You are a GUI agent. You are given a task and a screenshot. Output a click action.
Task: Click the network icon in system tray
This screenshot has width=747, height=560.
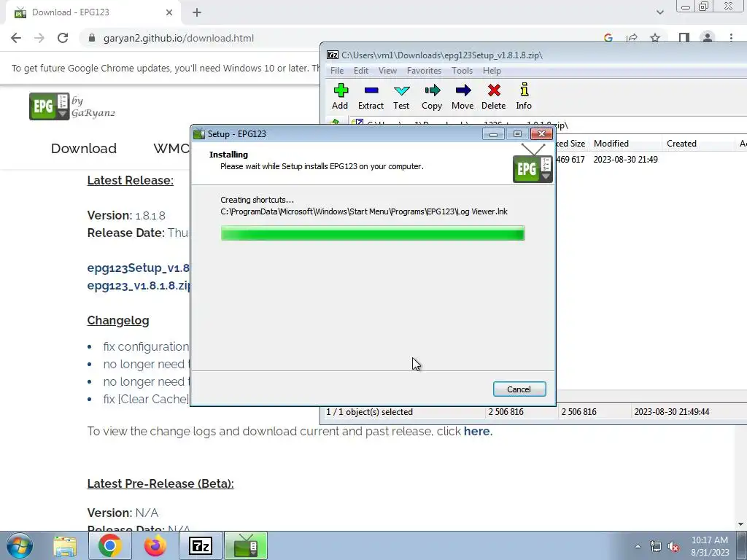[x=656, y=547]
